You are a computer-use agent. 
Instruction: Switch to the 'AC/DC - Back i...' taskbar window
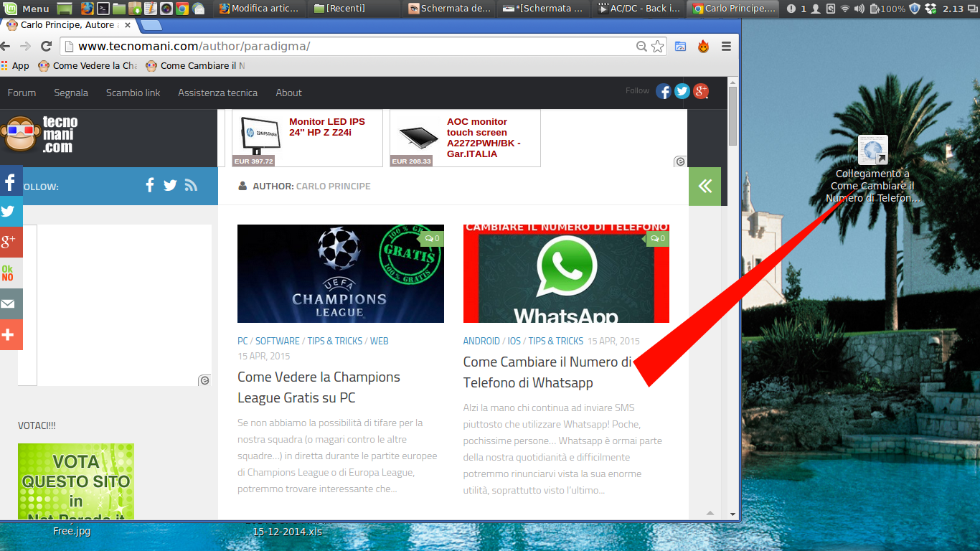[x=639, y=9]
